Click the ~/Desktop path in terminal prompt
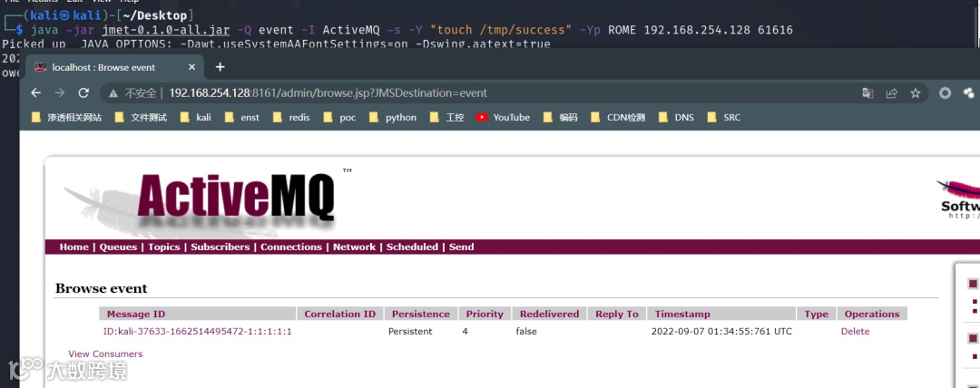 [x=157, y=15]
